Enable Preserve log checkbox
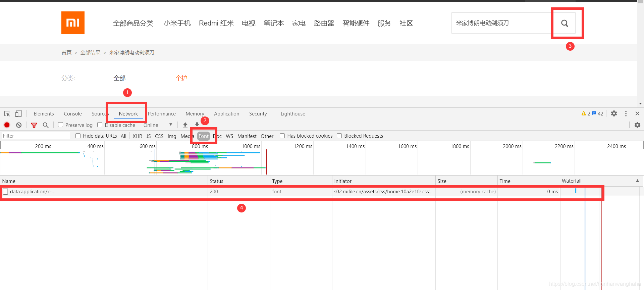 click(x=61, y=125)
